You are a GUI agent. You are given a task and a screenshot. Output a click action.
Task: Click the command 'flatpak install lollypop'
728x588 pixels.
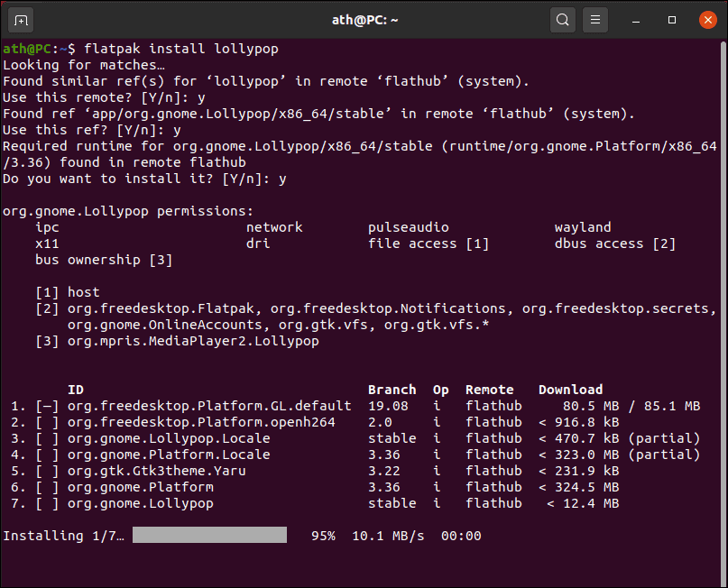[x=181, y=49]
